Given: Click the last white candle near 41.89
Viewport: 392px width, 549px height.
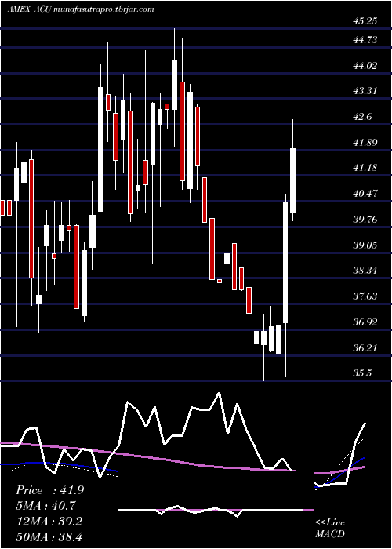Looking at the screenshot, I should click(x=292, y=180).
